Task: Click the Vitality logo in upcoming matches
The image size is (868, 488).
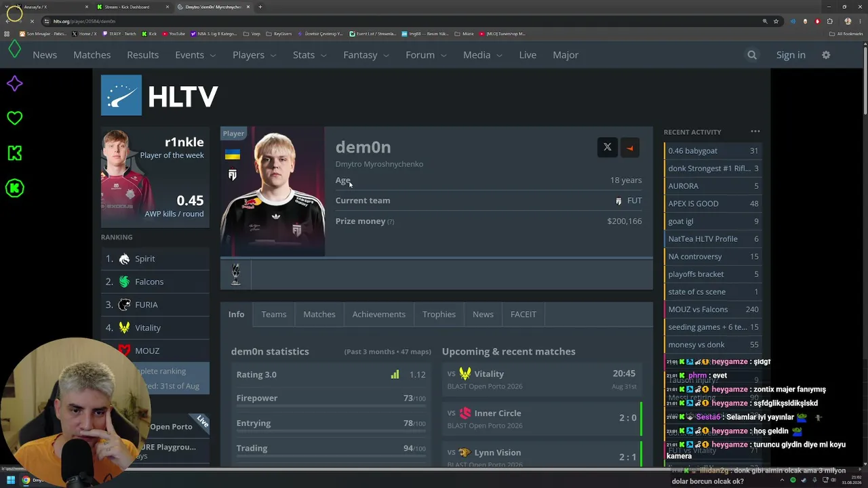Action: (x=465, y=373)
